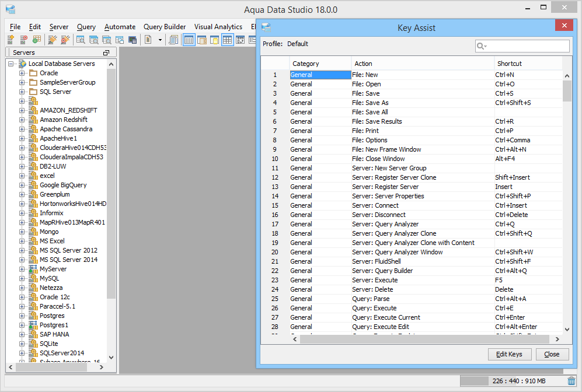The image size is (582, 392).
Task: Open the dropdown arrow beside the document icon
Action: tap(160, 40)
